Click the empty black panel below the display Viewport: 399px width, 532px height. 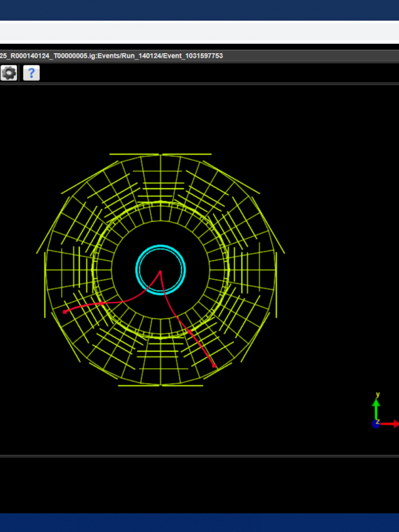click(199, 484)
